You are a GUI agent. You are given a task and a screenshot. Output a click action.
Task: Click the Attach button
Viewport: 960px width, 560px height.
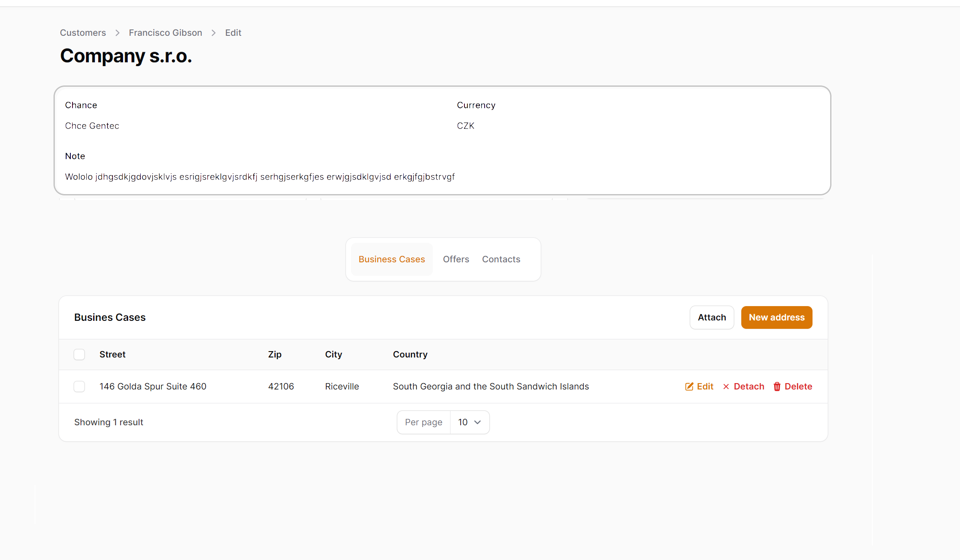tap(712, 317)
